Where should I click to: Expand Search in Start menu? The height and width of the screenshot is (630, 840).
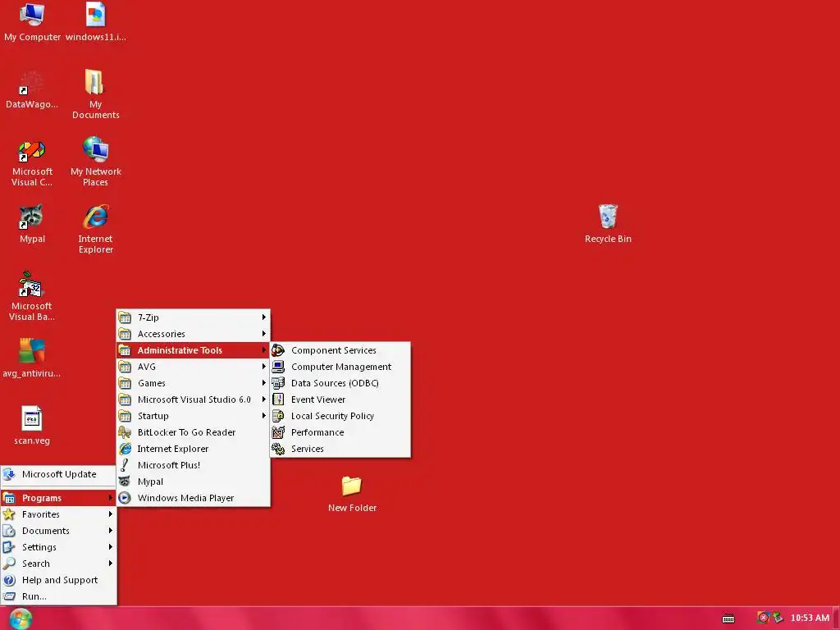(x=58, y=564)
